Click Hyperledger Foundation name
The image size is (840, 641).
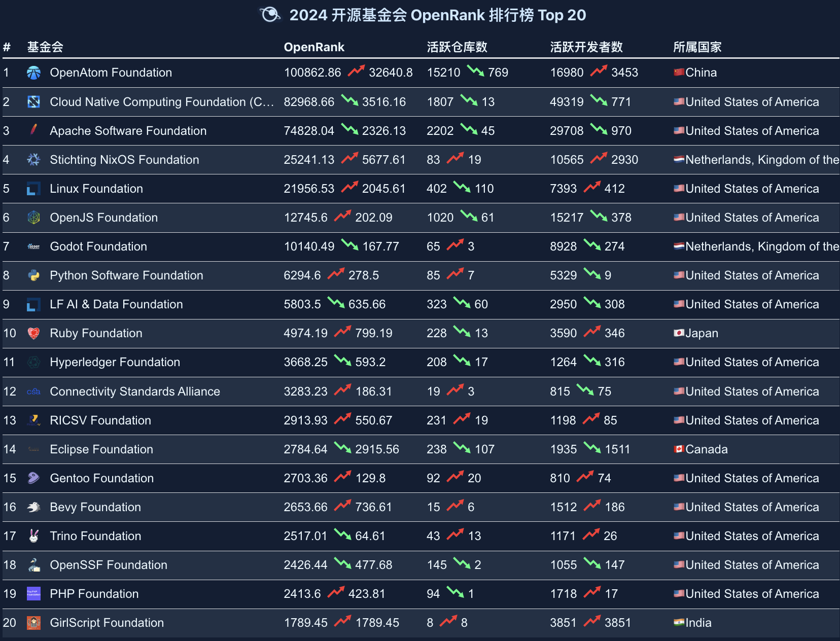(x=115, y=362)
